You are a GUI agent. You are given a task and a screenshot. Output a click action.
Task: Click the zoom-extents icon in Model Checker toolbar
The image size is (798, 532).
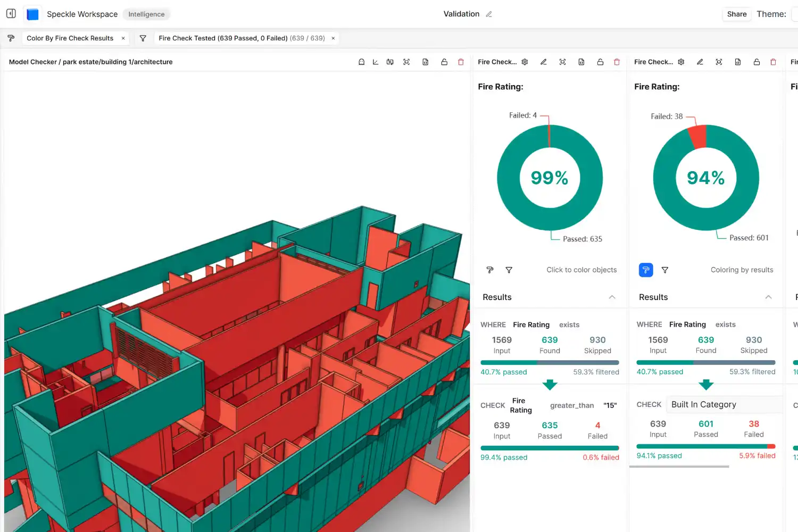[x=406, y=62]
